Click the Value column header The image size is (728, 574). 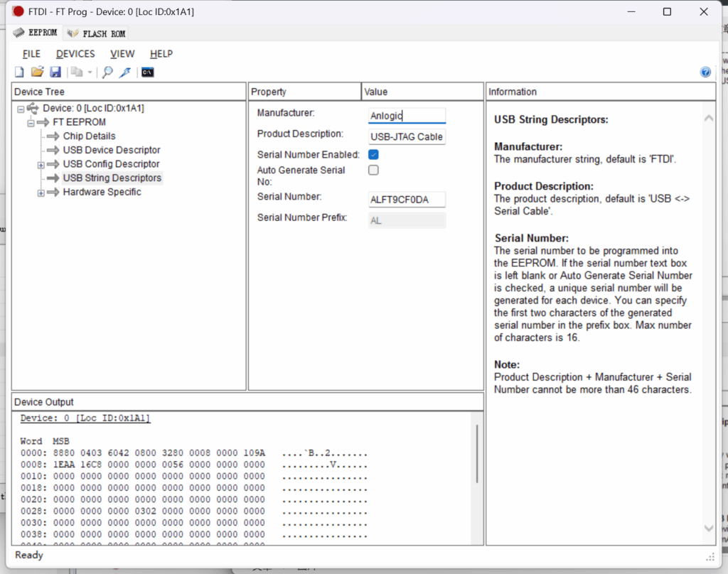coord(422,92)
